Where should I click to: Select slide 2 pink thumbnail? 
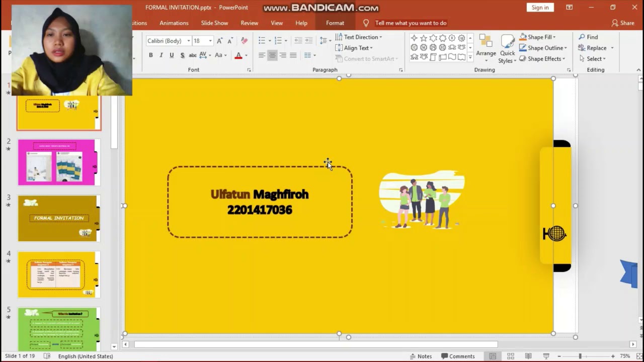(59, 162)
